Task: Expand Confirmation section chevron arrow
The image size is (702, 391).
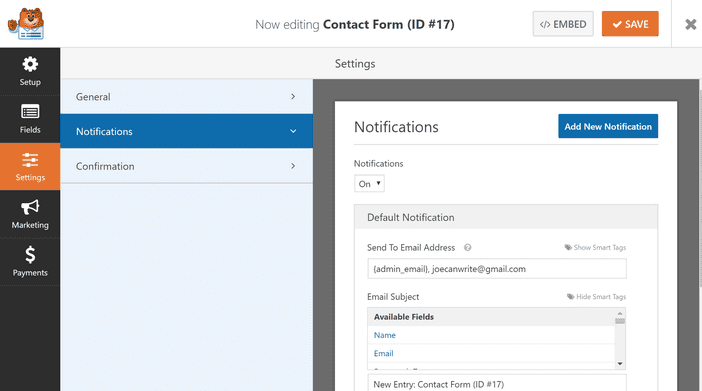Action: point(293,166)
